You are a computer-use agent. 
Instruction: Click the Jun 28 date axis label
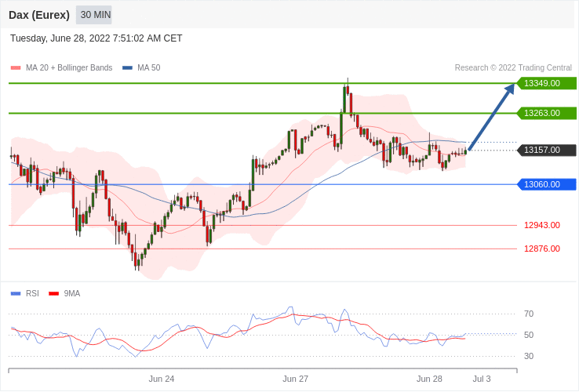tap(429, 379)
